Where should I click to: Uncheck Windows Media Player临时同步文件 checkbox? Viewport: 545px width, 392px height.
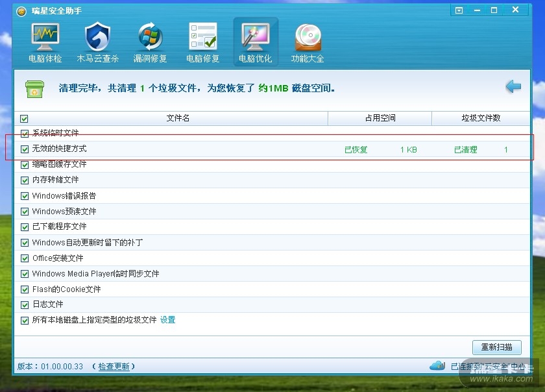click(25, 274)
